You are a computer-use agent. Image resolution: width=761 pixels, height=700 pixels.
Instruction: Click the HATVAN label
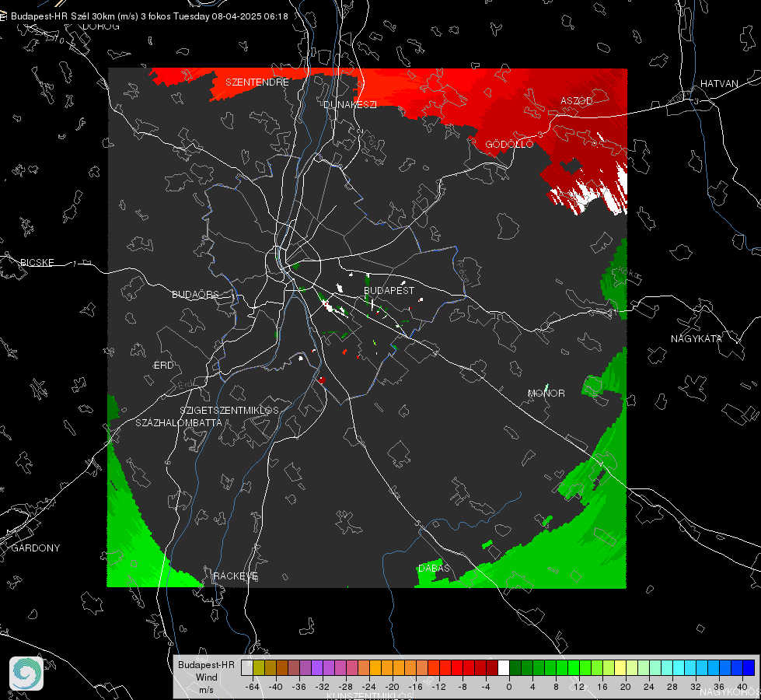[x=719, y=84]
